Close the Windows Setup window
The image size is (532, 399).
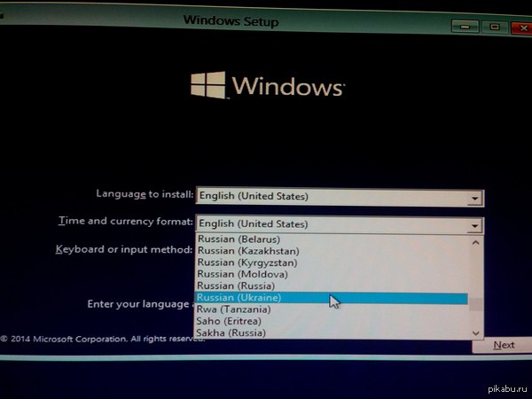pos(522,28)
